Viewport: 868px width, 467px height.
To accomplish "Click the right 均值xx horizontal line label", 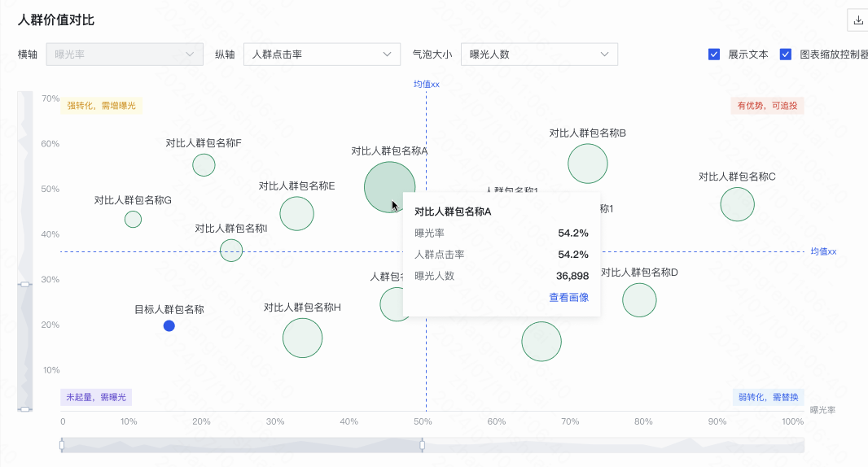I will [x=823, y=251].
